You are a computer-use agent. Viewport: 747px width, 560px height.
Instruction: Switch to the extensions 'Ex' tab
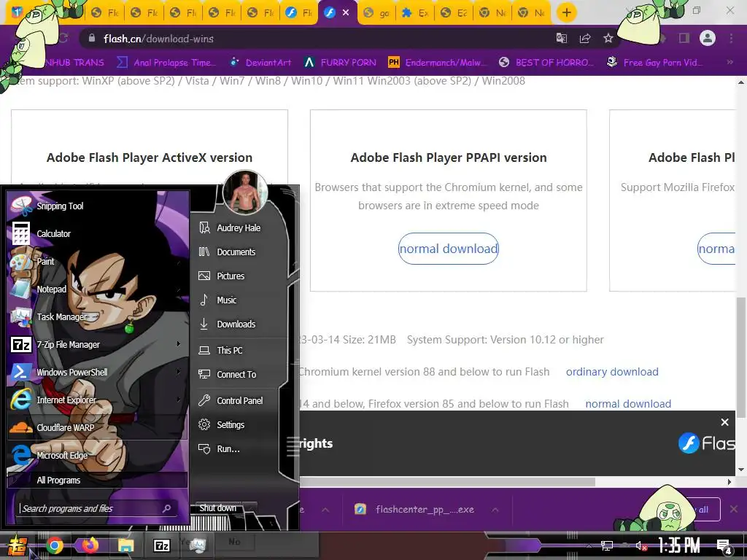[x=415, y=13]
